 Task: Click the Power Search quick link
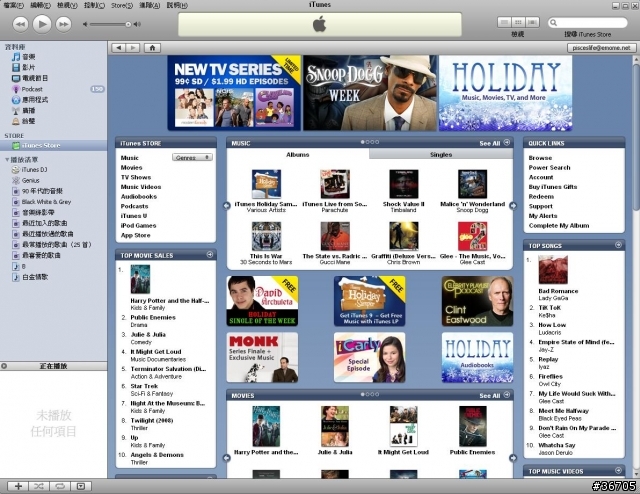point(549,167)
